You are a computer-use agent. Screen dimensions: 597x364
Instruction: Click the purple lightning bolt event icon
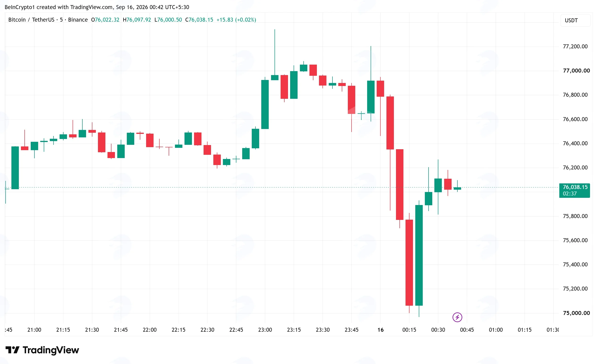[x=457, y=317]
